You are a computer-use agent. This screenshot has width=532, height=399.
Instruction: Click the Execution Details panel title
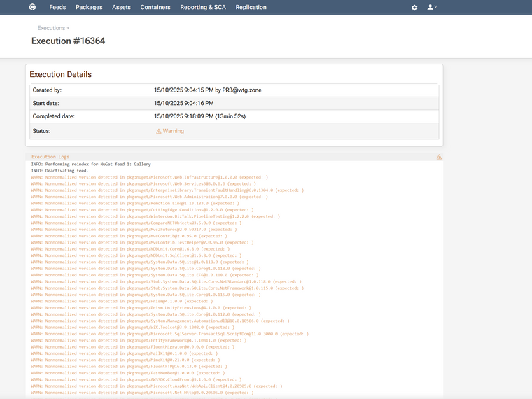click(60, 74)
